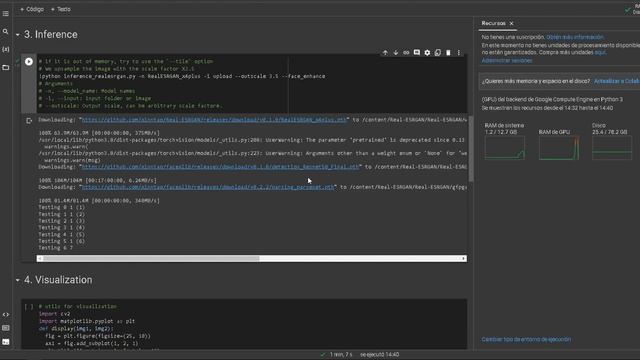Click the '4. Visualization' heading text
The image size is (640, 360).
coord(58,280)
